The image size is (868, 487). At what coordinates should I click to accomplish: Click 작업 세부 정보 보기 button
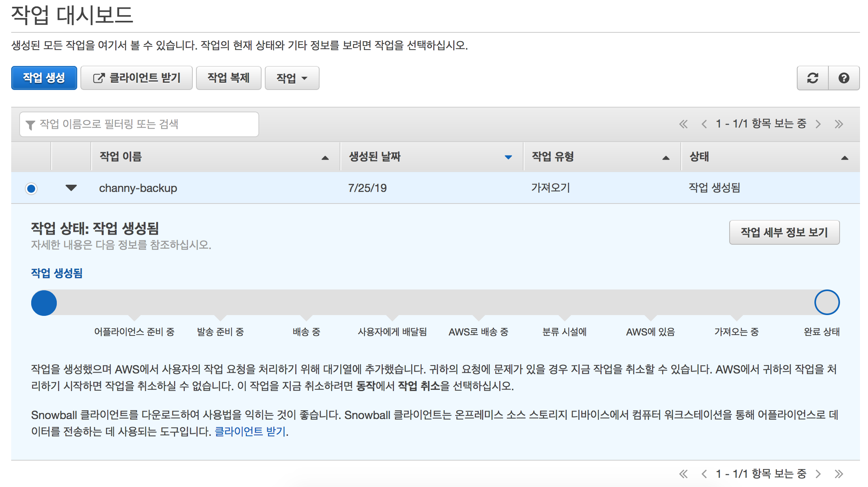[x=784, y=232]
